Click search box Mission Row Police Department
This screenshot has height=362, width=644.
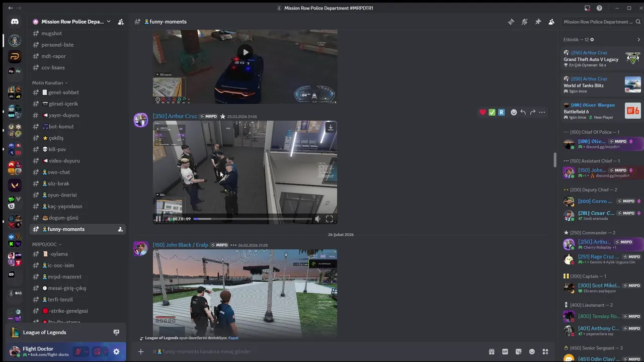point(602,22)
